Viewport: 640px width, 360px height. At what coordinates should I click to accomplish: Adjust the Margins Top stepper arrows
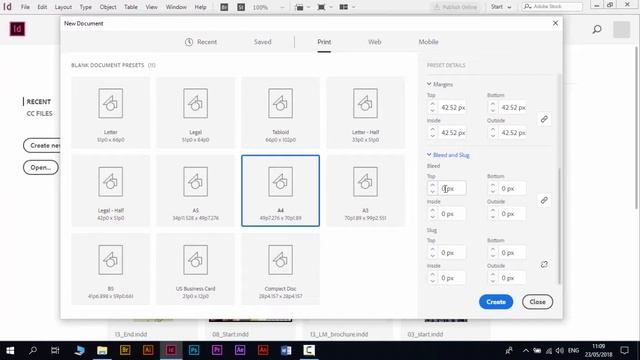coord(433,107)
